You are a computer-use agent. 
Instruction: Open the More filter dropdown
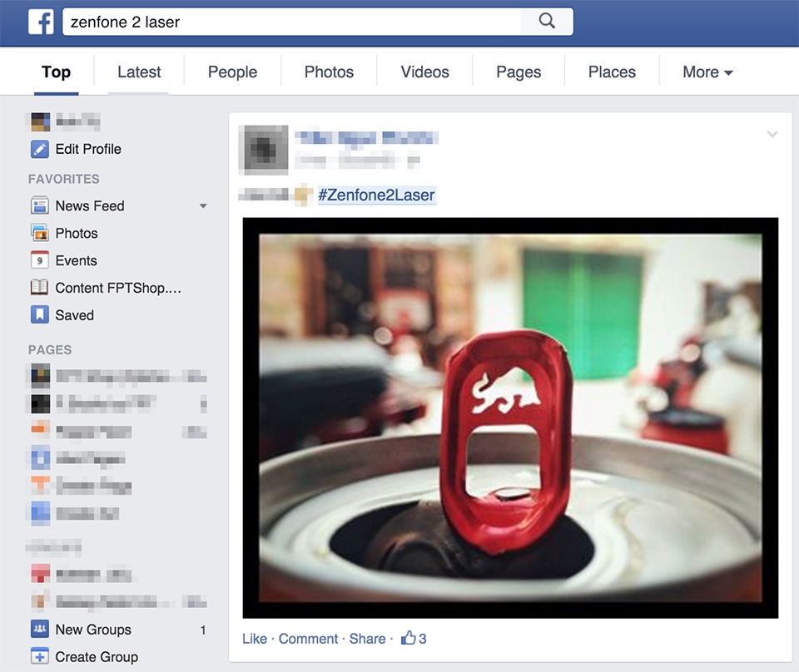pos(706,72)
